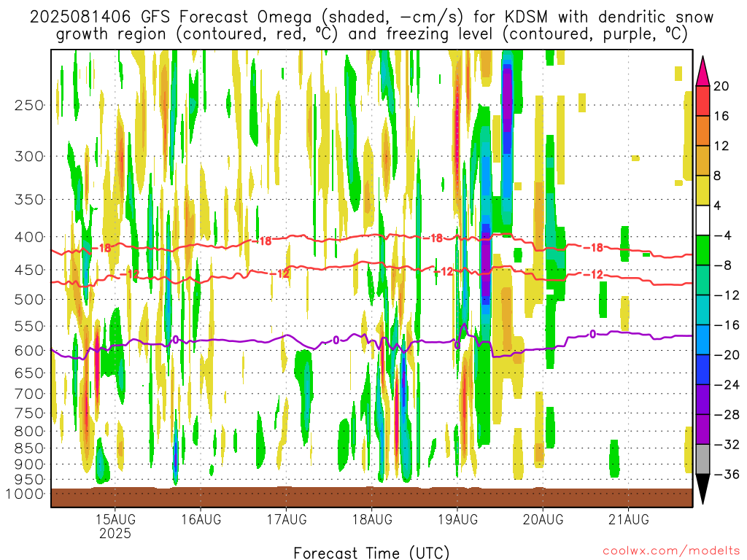Click the 19AUG time axis label
This screenshot has width=747, height=560.
458,519
